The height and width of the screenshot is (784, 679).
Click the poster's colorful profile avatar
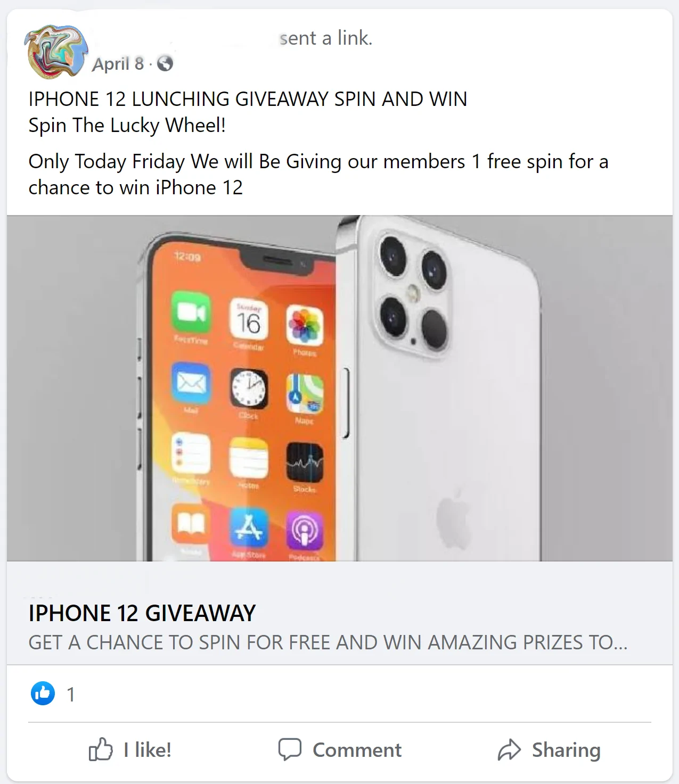[55, 52]
